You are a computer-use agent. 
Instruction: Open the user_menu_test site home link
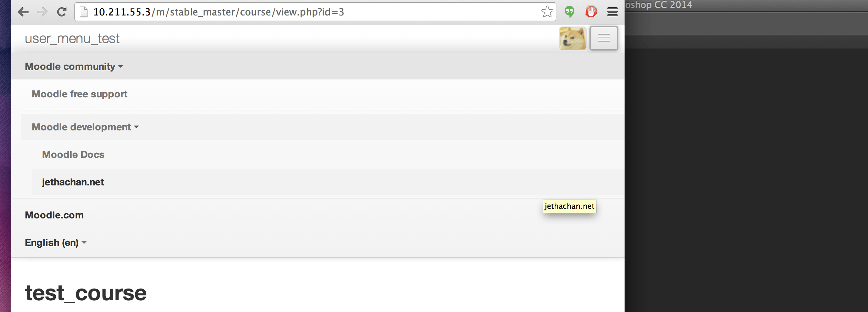(x=72, y=39)
